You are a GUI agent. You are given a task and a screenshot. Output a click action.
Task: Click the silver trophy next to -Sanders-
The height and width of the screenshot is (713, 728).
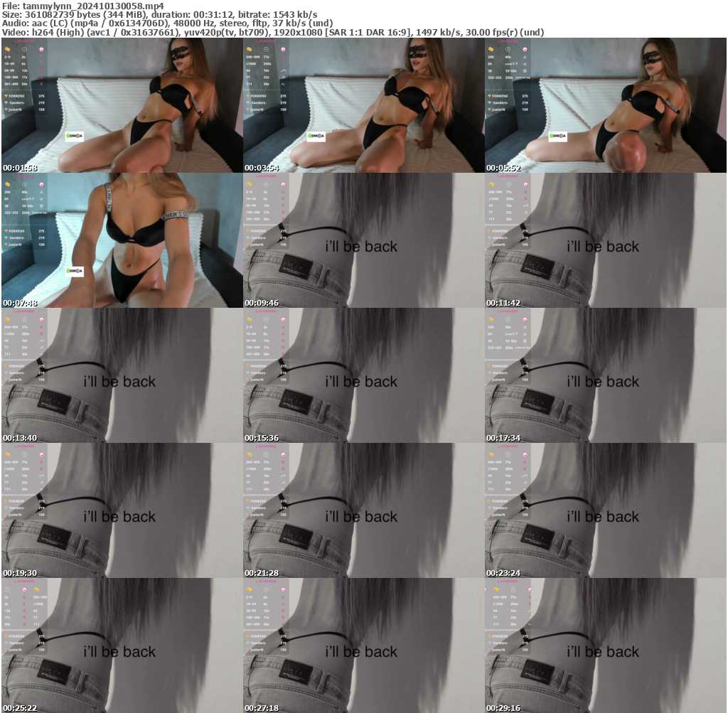[6, 102]
